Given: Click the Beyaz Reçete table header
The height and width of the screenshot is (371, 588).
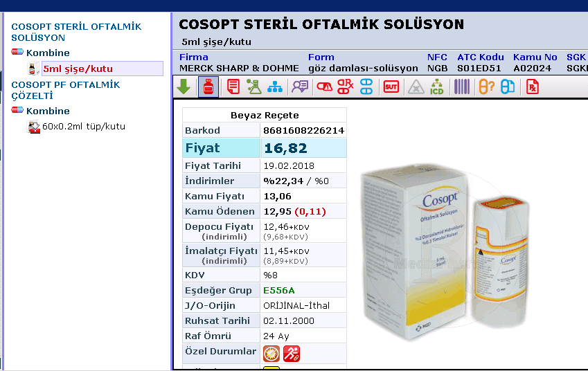Looking at the screenshot, I should click(x=265, y=115).
